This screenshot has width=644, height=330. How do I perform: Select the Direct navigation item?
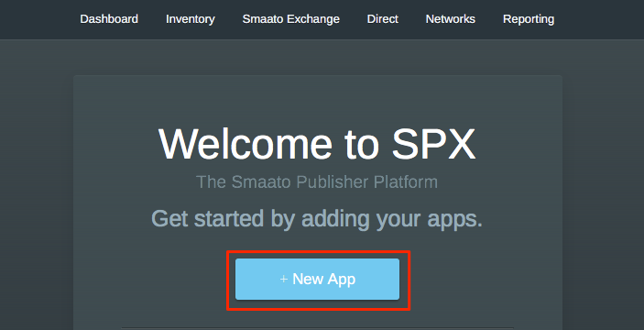click(382, 19)
